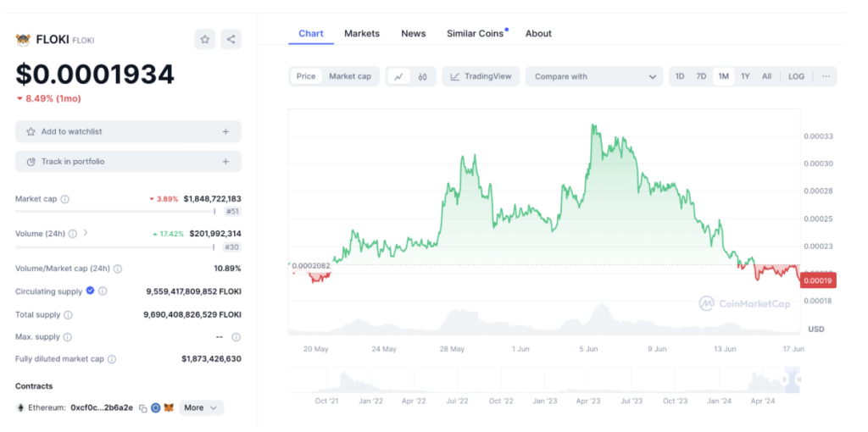The width and height of the screenshot is (868, 432).
Task: Click verified badge beside Circulating supply
Action: pos(90,291)
